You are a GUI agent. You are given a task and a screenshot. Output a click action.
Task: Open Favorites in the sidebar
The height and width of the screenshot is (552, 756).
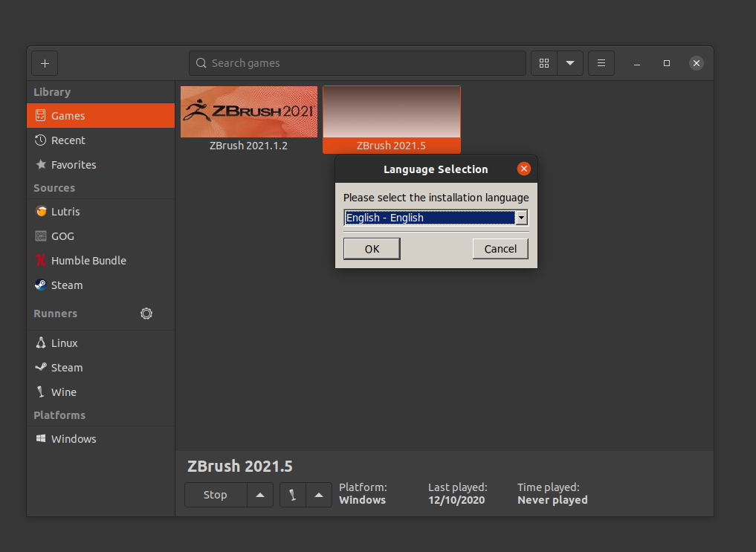(101, 165)
